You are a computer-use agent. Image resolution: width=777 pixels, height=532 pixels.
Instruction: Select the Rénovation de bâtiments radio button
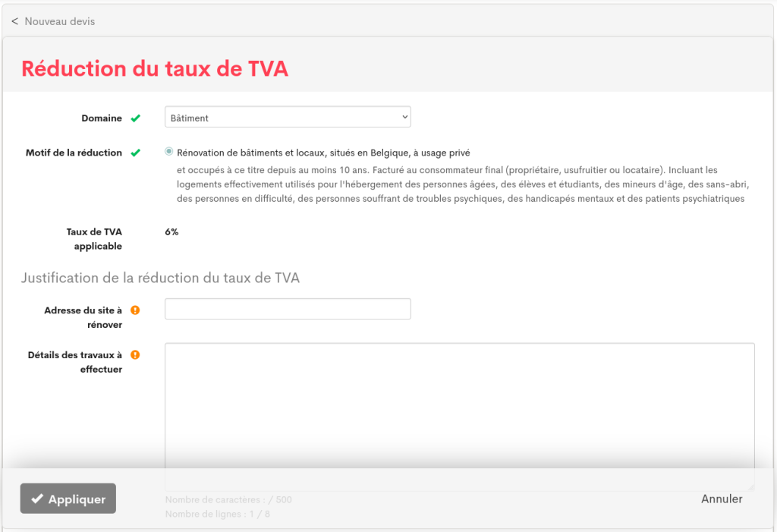(168, 152)
